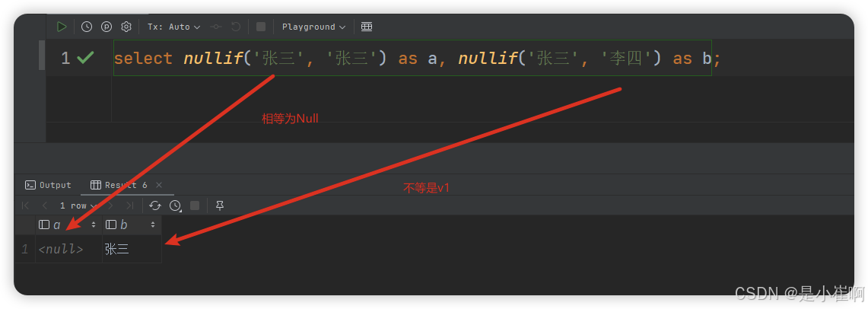This screenshot has width=868, height=309.
Task: Switch to the Result 6 tab
Action: pos(119,185)
